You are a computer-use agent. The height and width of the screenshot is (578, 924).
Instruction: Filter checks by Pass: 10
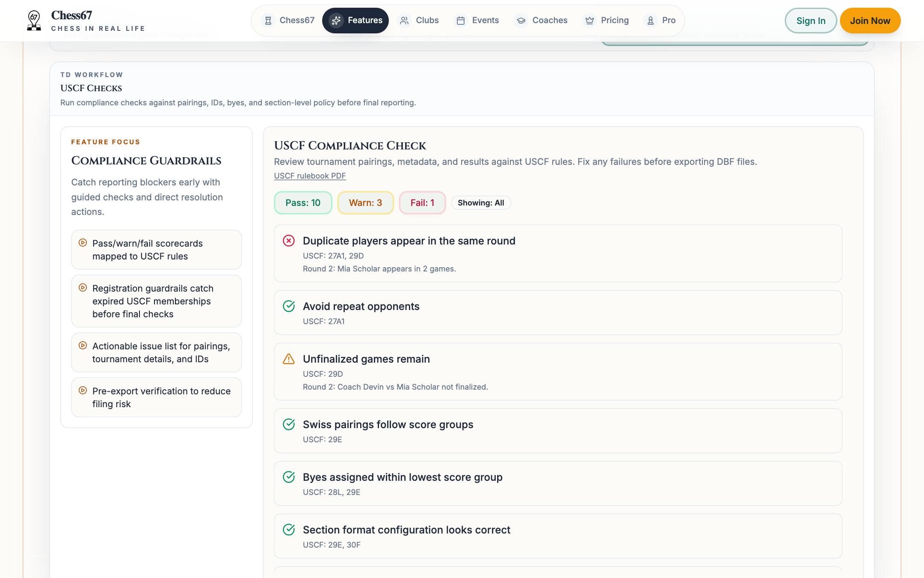tap(303, 203)
